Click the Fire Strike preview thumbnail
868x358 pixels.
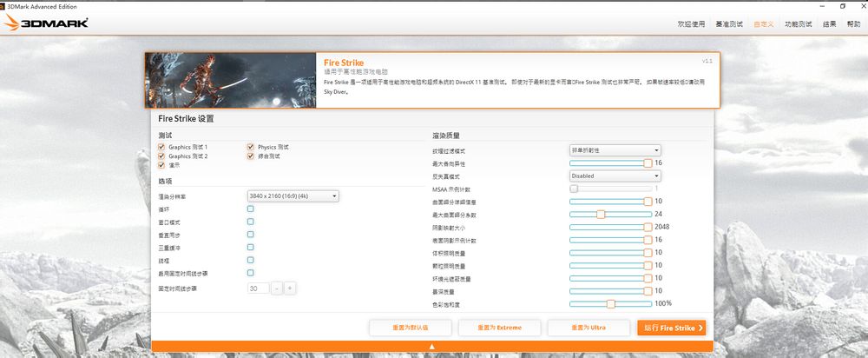pyautogui.click(x=230, y=80)
